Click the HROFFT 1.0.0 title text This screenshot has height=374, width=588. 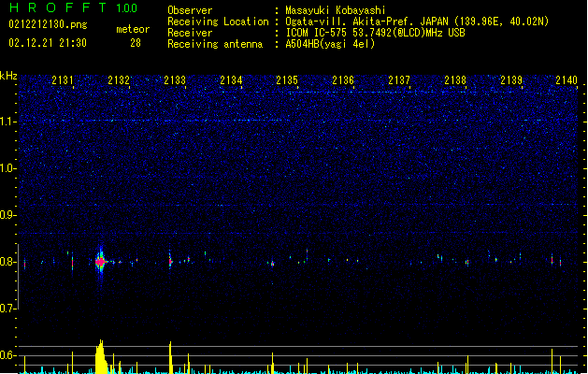click(x=73, y=7)
